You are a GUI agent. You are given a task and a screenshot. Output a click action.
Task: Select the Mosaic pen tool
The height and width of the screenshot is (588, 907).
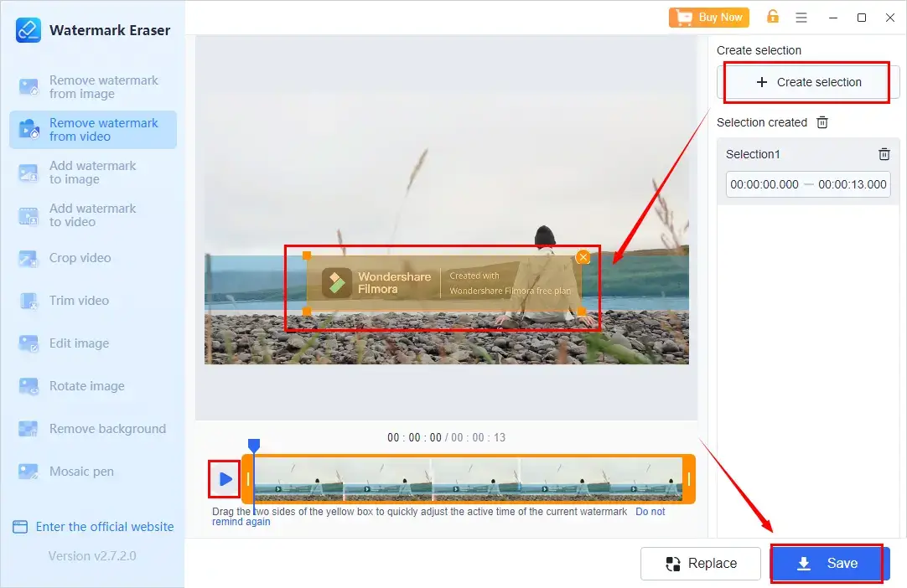point(92,472)
